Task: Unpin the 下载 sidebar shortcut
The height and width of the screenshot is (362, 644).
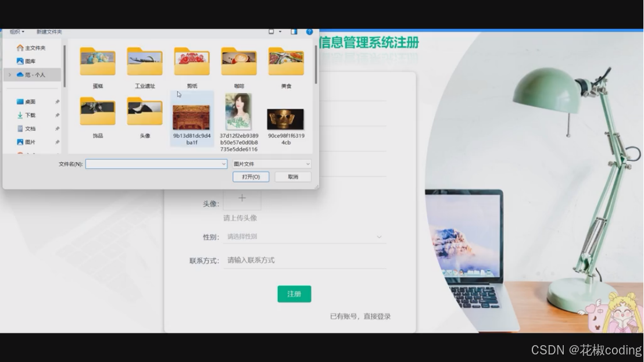Action: (58, 114)
